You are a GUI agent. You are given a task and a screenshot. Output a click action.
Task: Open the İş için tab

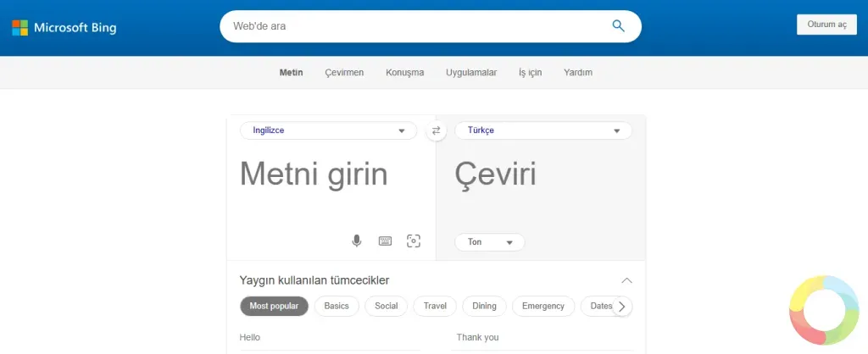531,73
